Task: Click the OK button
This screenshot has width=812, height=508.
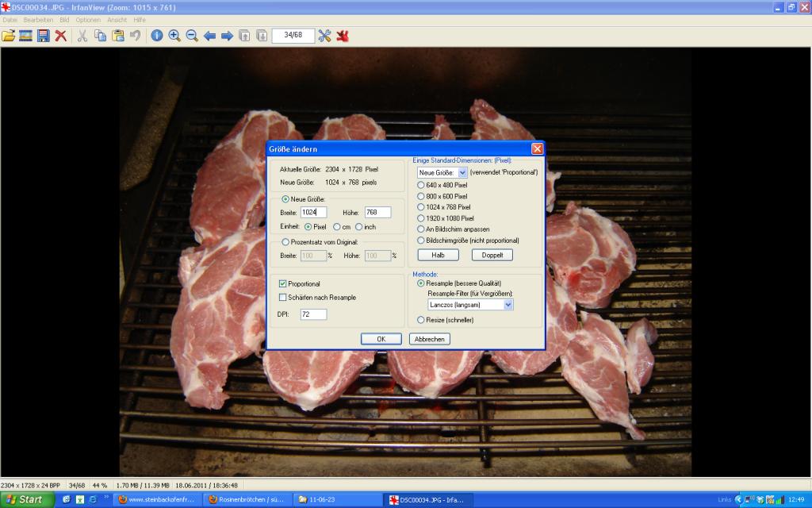Action: pos(381,339)
